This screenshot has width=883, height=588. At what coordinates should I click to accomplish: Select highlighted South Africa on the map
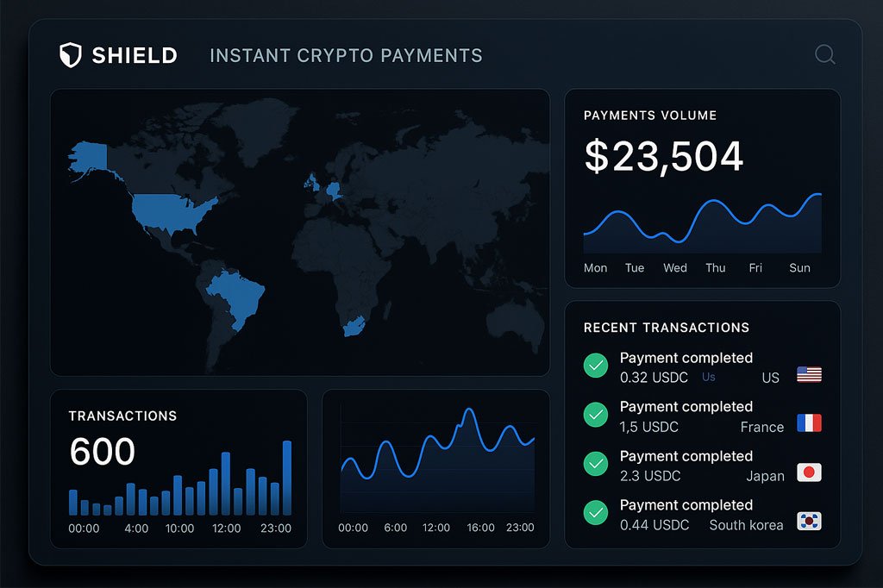tap(354, 328)
